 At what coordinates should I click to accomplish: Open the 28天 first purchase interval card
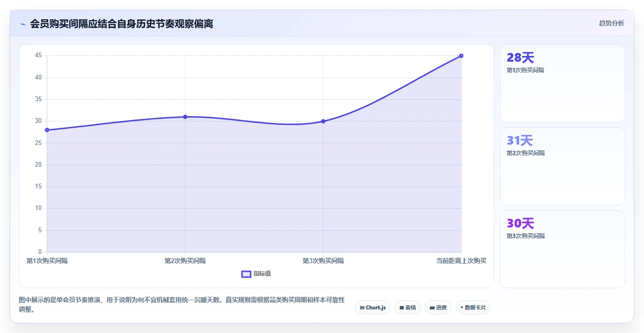point(563,83)
